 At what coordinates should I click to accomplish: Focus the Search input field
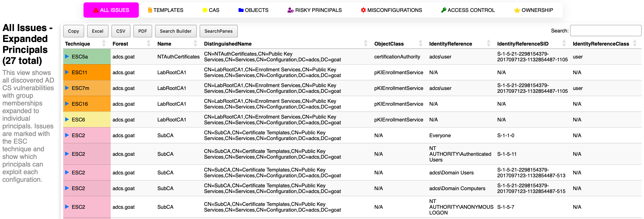coord(605,31)
